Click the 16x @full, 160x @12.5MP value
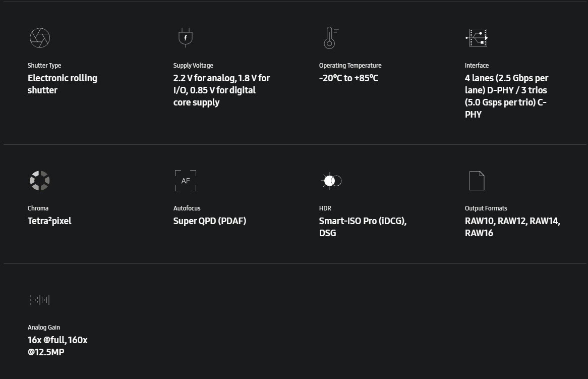Viewport: 588px width, 379px height. point(57,346)
